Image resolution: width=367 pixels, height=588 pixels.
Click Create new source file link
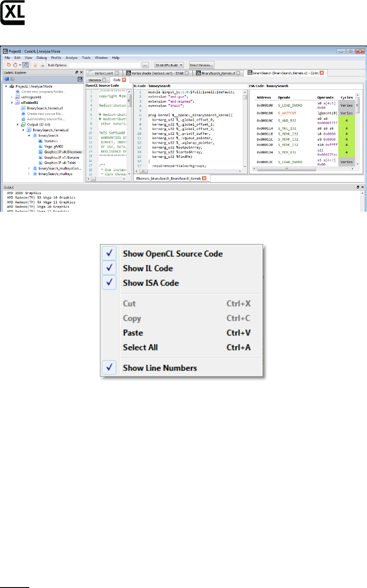pos(46,114)
